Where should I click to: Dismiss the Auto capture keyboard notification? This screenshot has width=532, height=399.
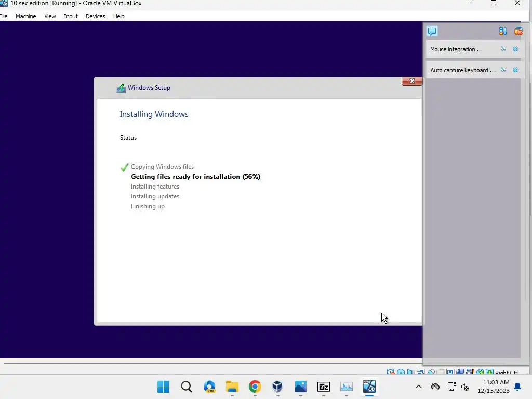pos(515,70)
